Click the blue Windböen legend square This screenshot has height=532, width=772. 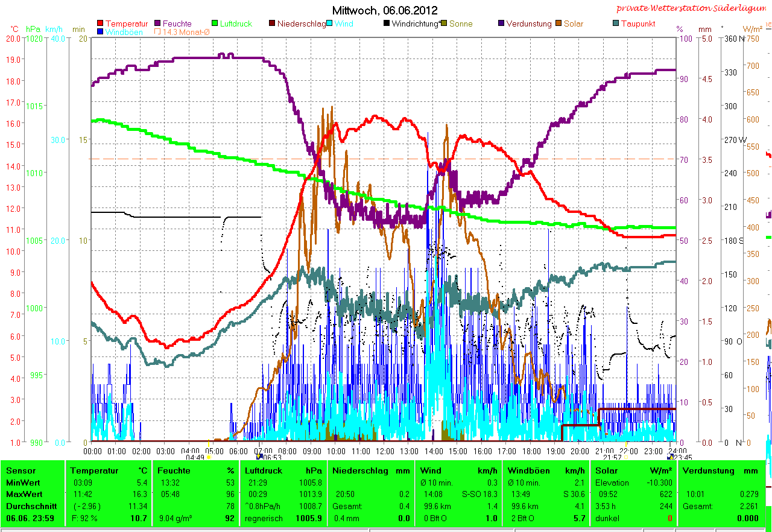click(x=100, y=32)
